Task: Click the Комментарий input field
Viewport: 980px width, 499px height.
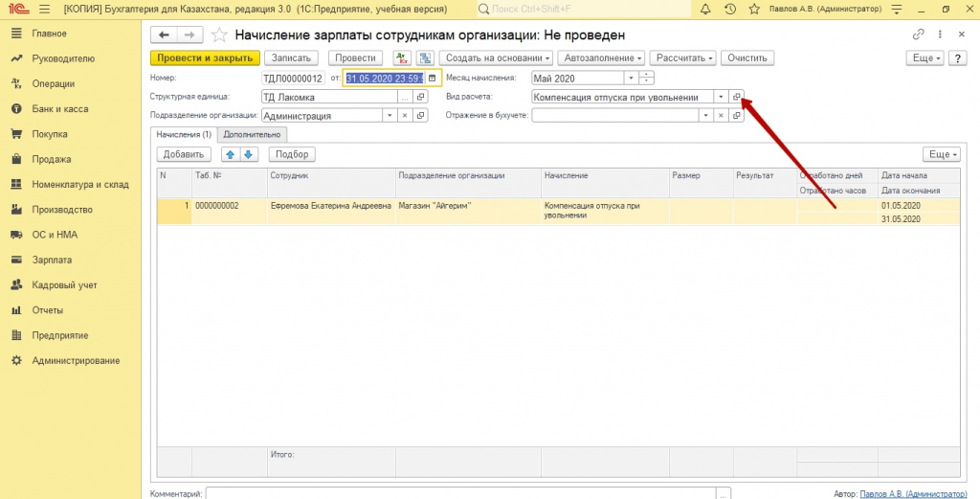Action: click(x=461, y=494)
